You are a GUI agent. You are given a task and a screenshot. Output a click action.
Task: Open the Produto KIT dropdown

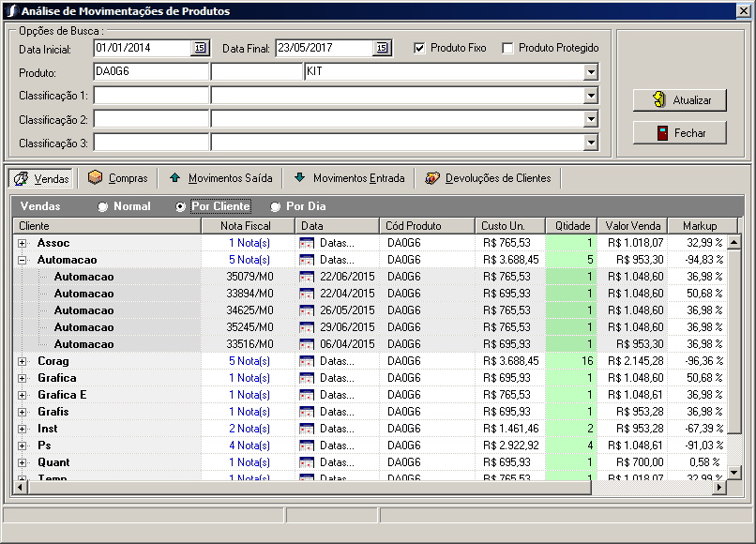coord(590,72)
